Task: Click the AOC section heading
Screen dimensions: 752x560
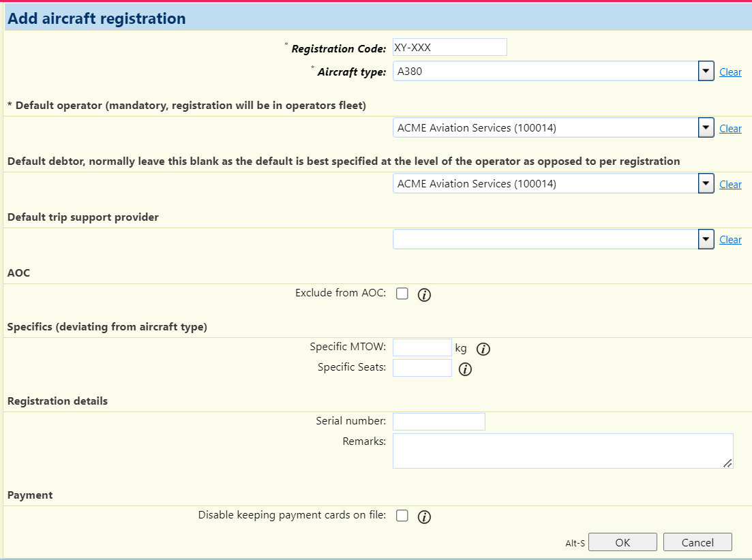Action: pos(18,273)
